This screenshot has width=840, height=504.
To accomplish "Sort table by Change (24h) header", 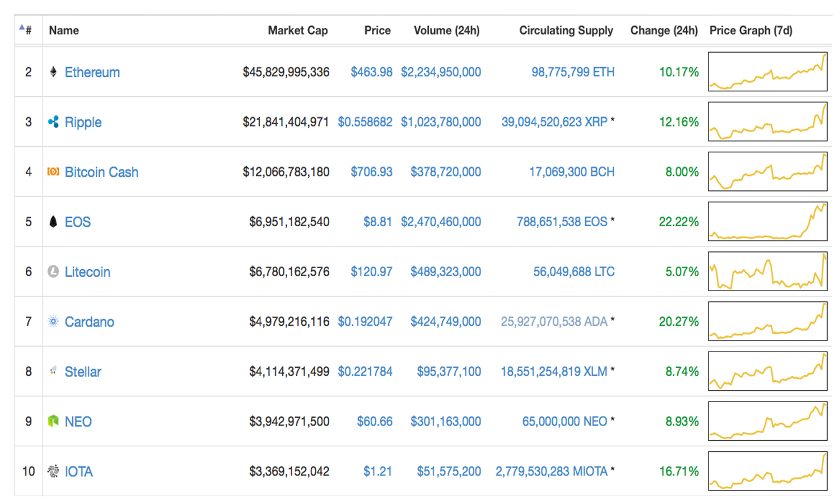I will (x=664, y=30).
